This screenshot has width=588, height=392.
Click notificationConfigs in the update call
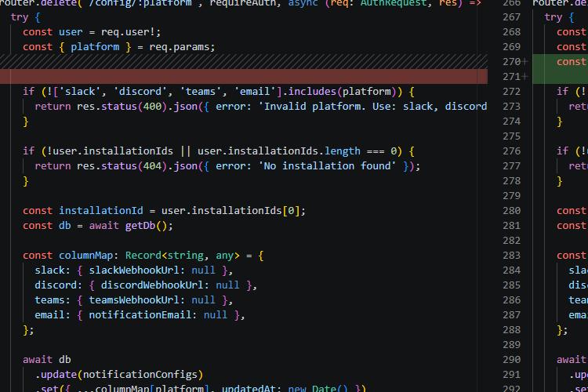point(140,375)
